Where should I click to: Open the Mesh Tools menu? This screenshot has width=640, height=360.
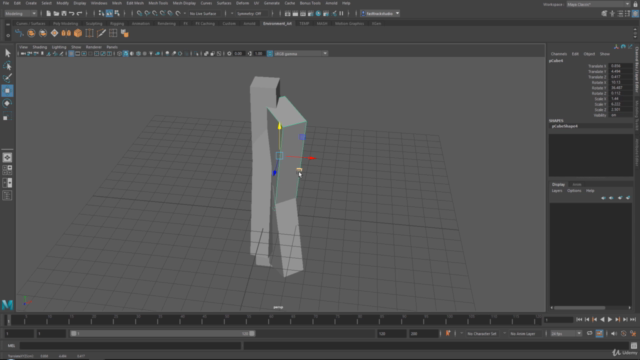(x=158, y=3)
